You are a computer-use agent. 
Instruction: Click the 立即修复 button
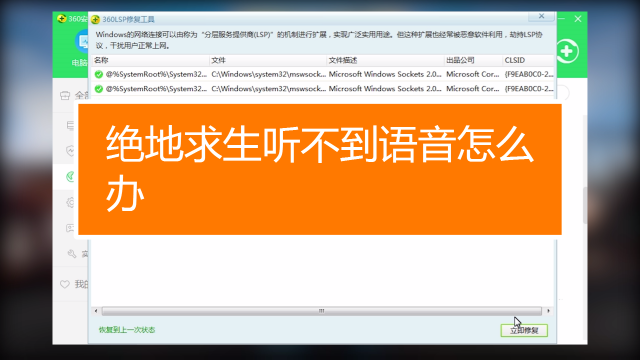pos(524,330)
